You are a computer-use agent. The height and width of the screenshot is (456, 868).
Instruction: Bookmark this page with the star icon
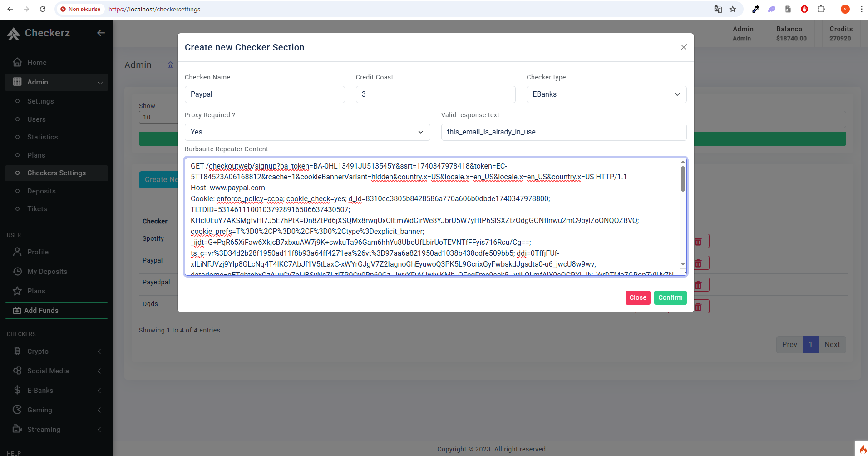733,9
